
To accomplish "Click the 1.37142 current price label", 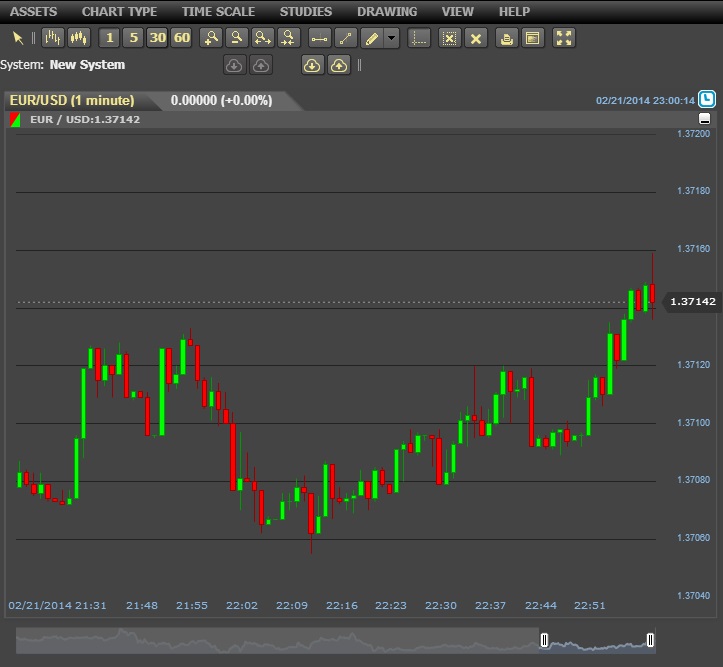I will (692, 302).
